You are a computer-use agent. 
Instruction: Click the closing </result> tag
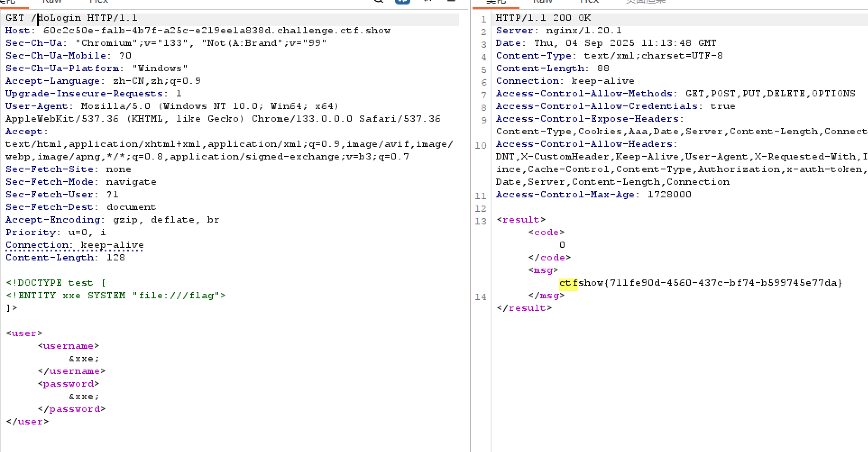pyautogui.click(x=524, y=308)
